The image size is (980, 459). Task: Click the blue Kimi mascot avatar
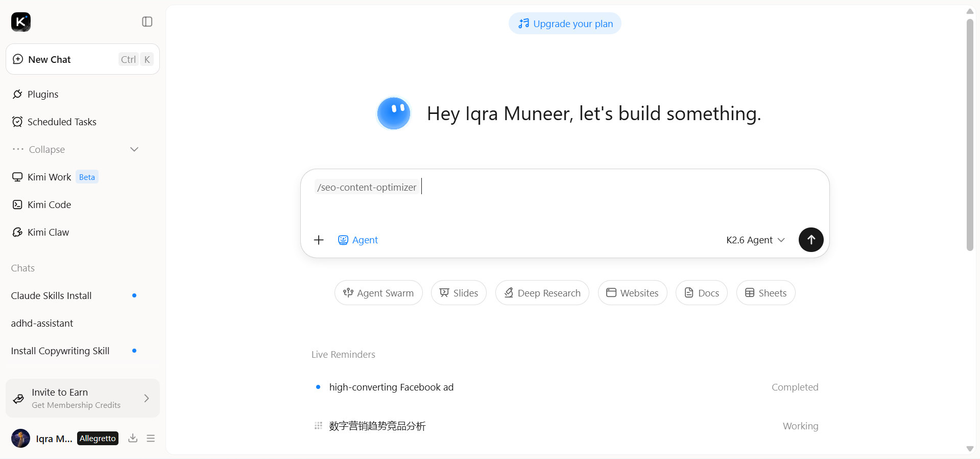[x=394, y=113]
